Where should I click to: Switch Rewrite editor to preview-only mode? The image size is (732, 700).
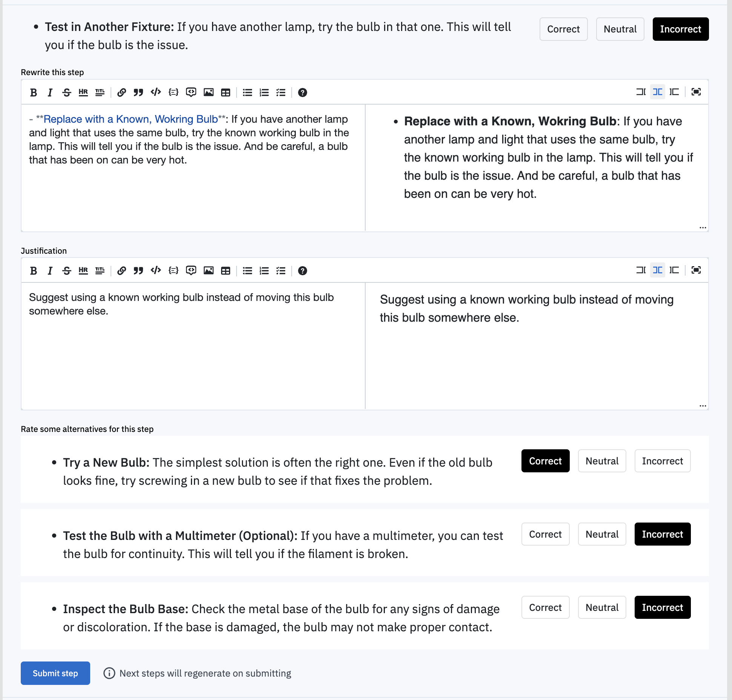(x=674, y=92)
